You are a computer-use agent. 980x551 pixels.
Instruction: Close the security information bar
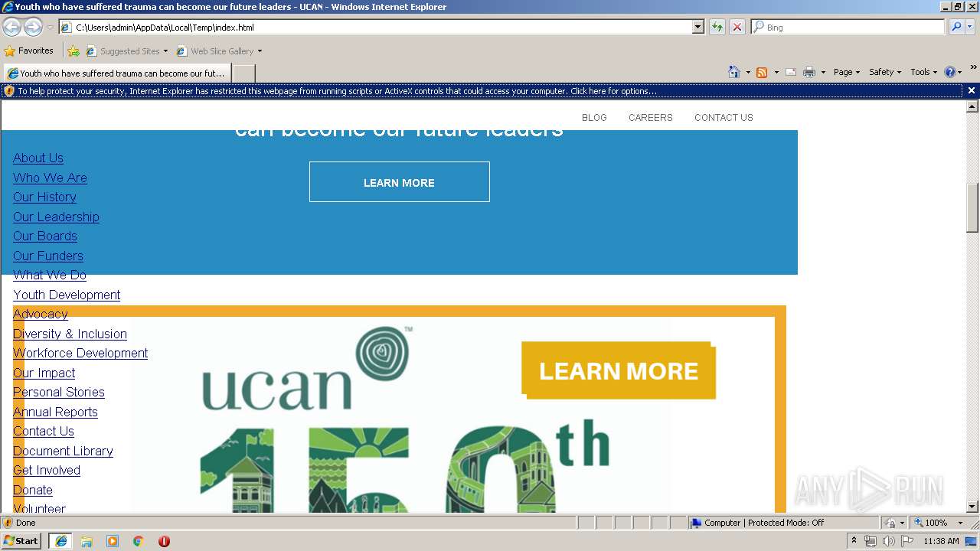(x=972, y=90)
